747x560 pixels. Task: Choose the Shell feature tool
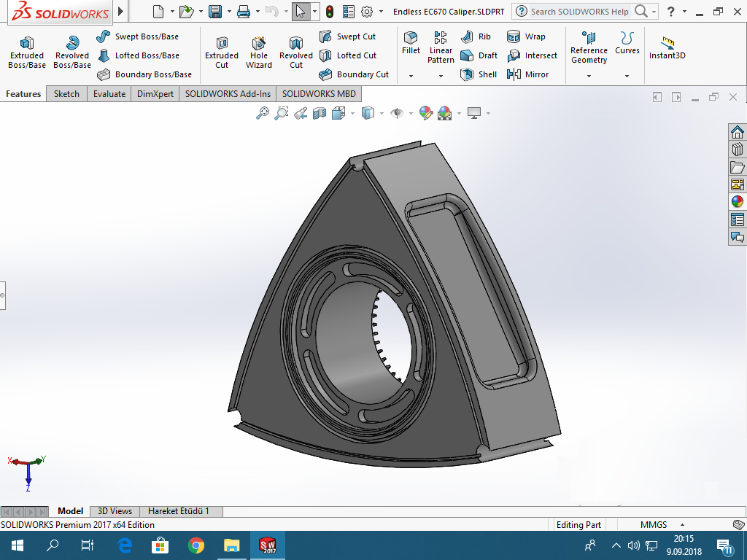point(479,74)
